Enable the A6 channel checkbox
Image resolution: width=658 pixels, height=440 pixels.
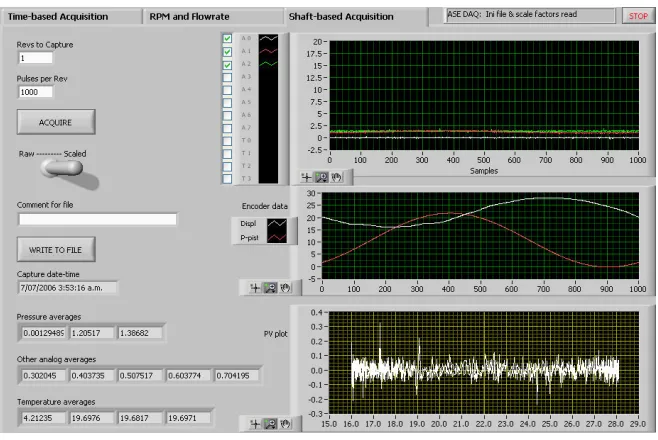[227, 115]
